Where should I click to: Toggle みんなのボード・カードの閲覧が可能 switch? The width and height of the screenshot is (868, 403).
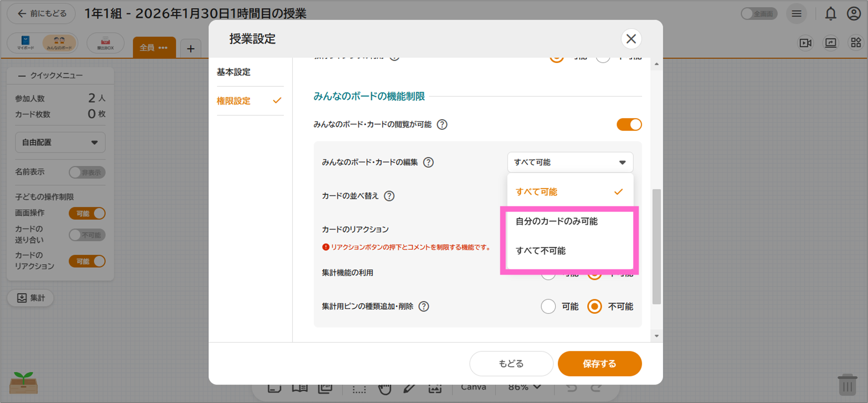tap(629, 125)
